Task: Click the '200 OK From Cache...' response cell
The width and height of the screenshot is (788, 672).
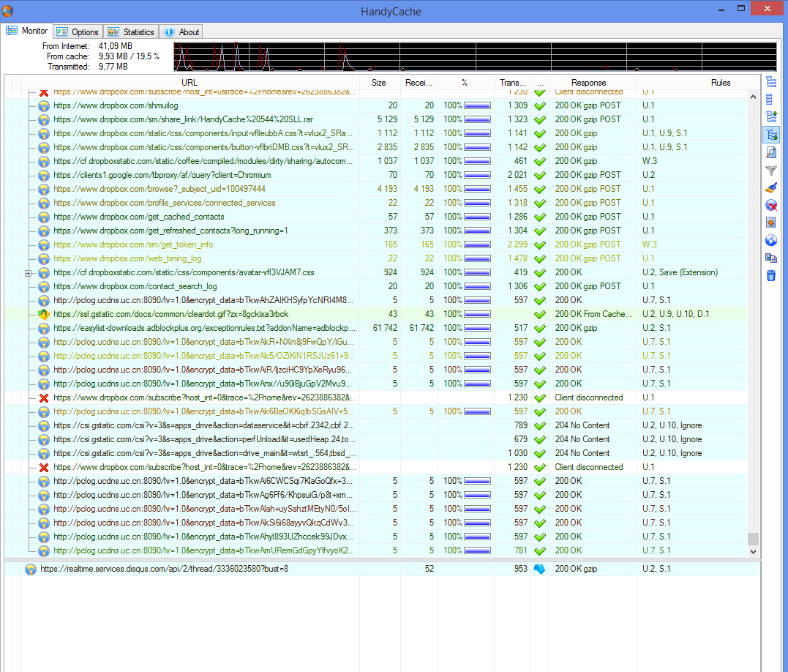Action: click(593, 313)
